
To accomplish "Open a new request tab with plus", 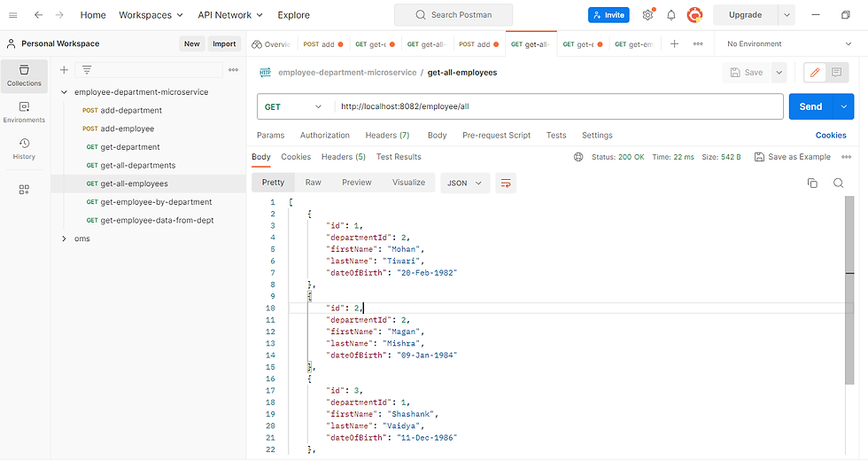I will point(674,43).
